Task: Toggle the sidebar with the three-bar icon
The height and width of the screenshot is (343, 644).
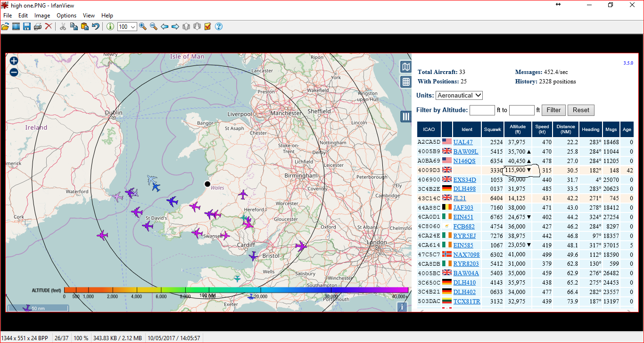Action: (405, 116)
